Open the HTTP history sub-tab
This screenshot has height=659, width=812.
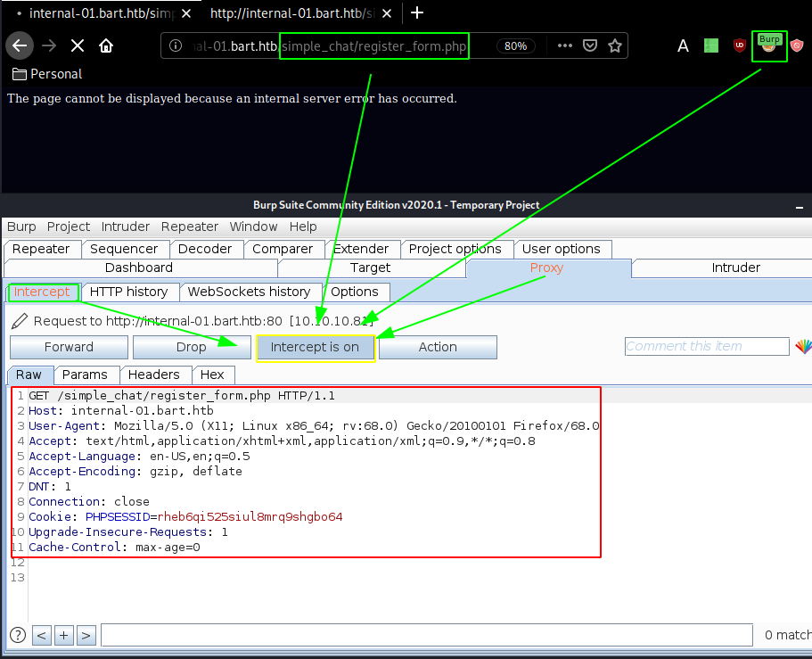pos(129,292)
